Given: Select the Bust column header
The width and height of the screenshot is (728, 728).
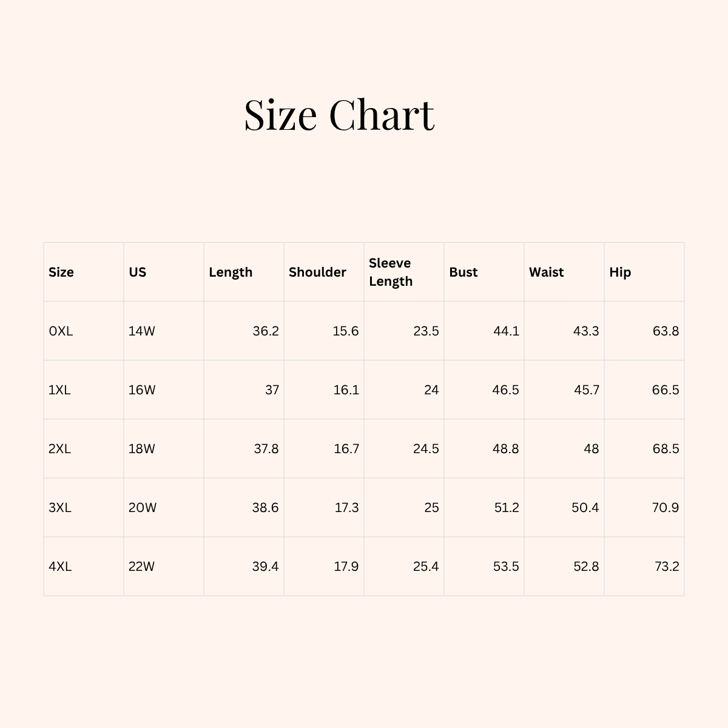Looking at the screenshot, I should click(463, 272).
